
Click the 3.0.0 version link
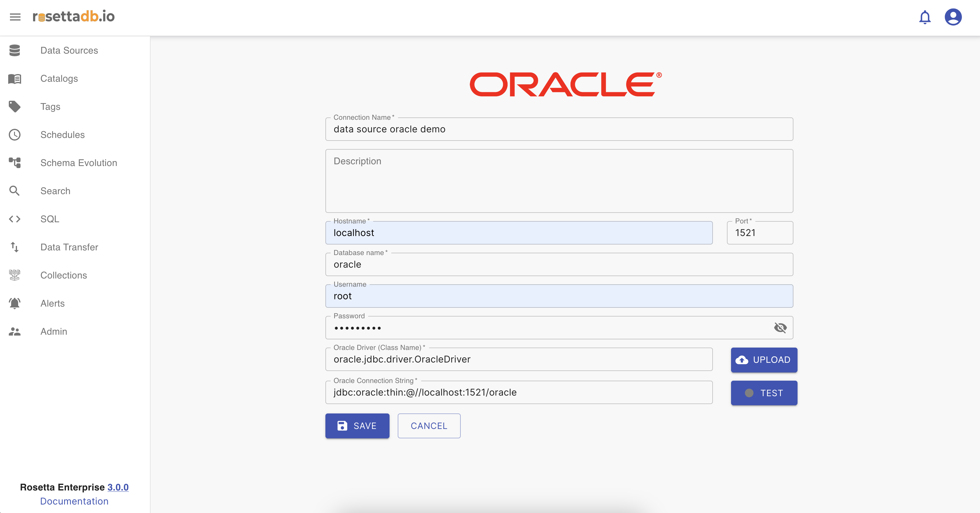[x=118, y=487]
